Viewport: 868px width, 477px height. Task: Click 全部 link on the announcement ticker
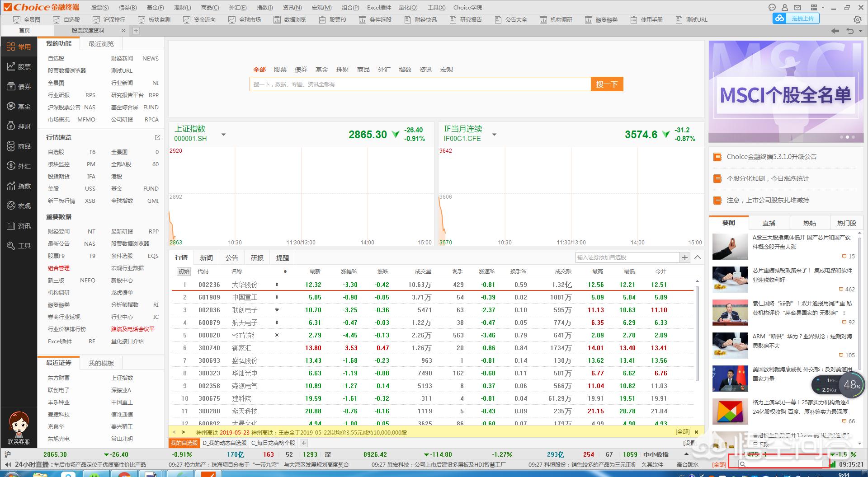click(683, 432)
